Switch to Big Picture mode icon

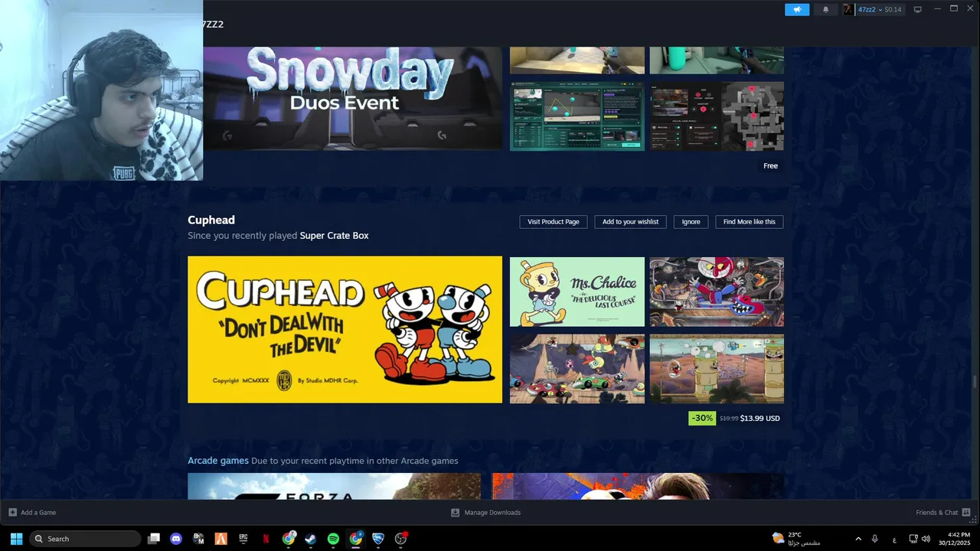point(917,10)
